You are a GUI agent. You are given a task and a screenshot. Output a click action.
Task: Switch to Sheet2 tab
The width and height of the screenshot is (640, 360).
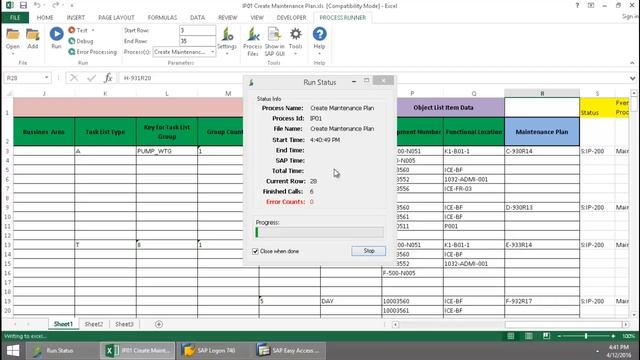pos(94,324)
